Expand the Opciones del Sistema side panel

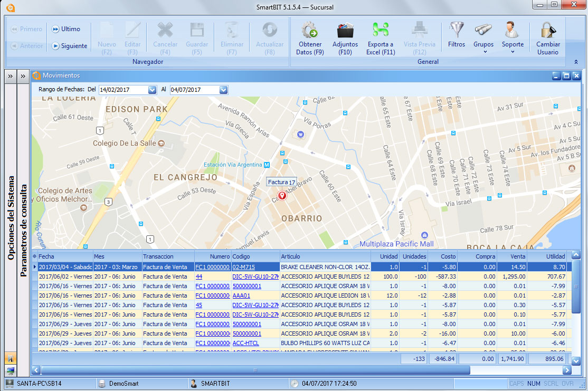click(11, 77)
